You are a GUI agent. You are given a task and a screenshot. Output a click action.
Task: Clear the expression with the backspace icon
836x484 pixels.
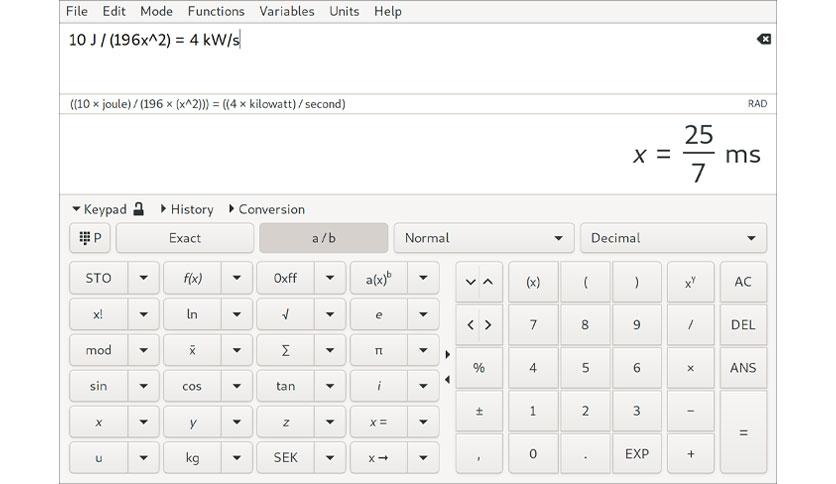763,39
